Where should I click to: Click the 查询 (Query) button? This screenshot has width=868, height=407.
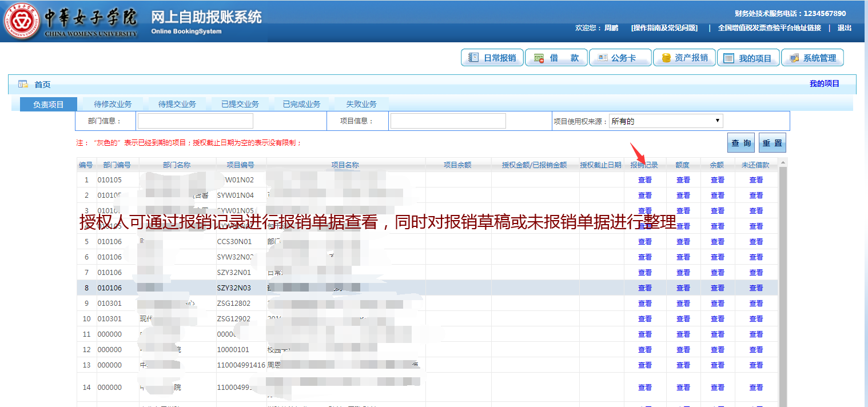point(740,142)
